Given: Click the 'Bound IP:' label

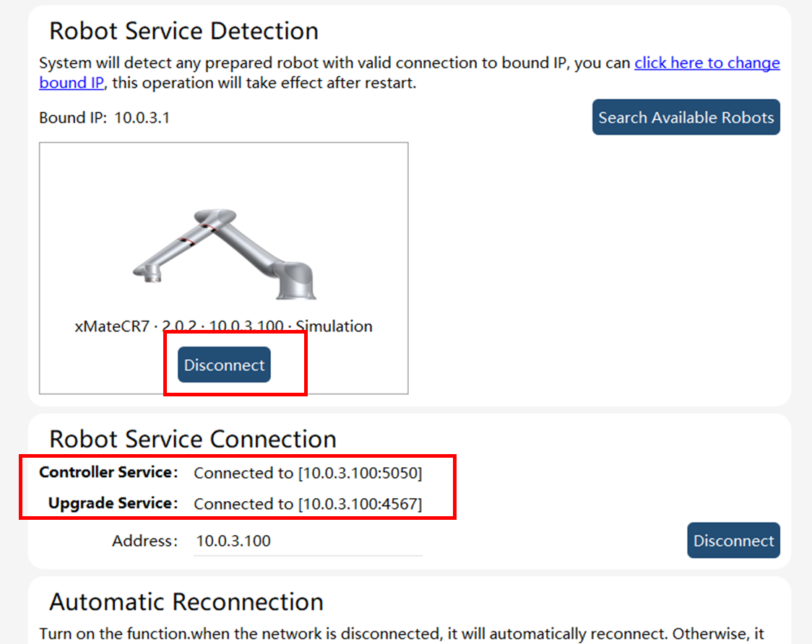Looking at the screenshot, I should tap(73, 118).
